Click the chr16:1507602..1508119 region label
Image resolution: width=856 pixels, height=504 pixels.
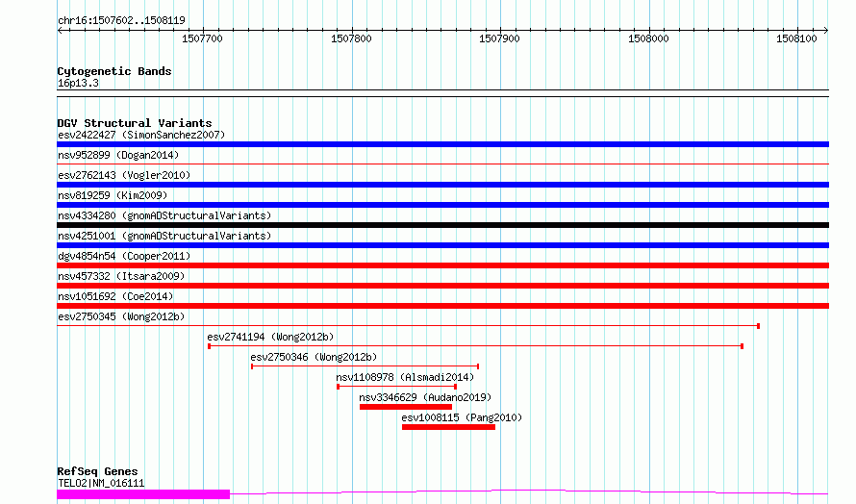tap(121, 21)
